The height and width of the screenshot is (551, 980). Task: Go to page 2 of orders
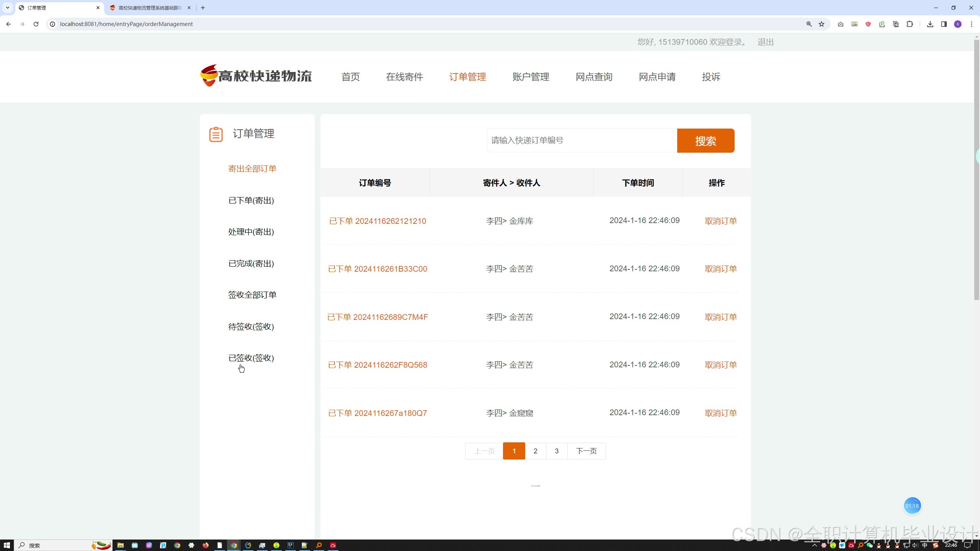535,451
